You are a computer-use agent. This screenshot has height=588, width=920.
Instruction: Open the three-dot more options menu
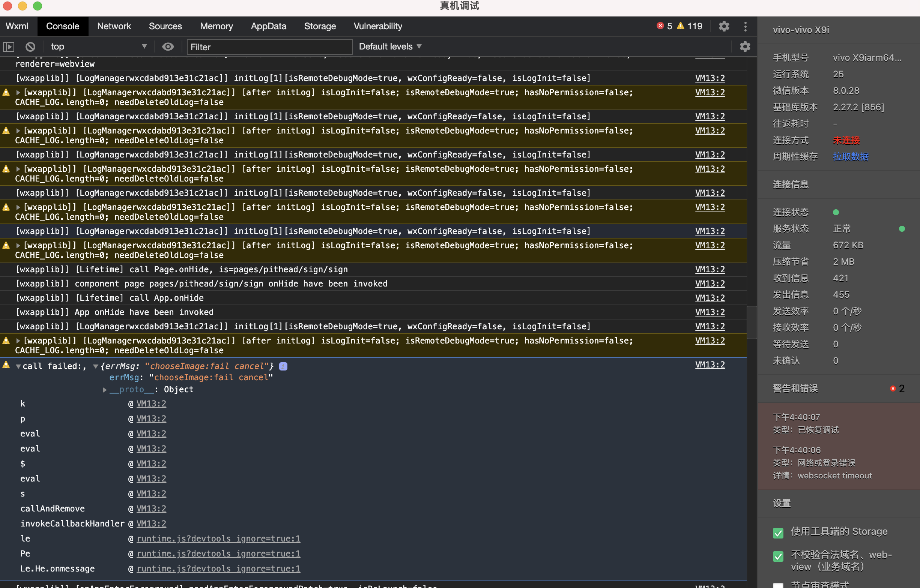coord(745,26)
